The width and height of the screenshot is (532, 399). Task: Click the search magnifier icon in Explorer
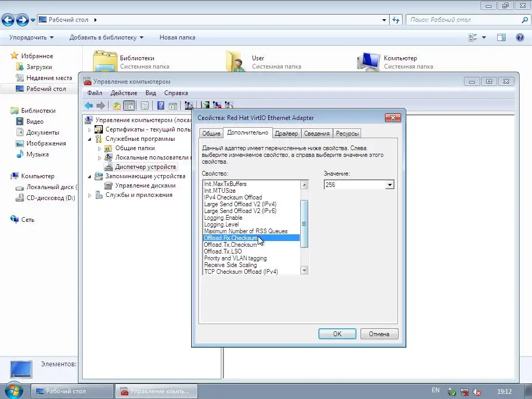coord(525,20)
